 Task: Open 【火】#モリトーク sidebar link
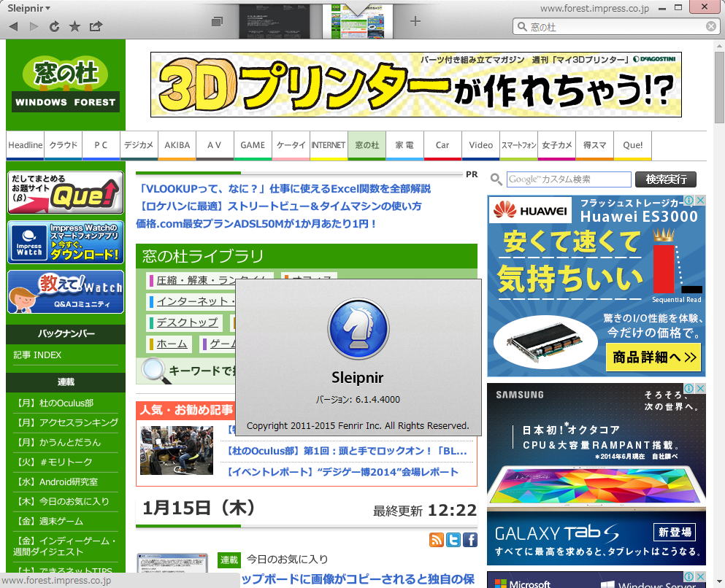[x=53, y=462]
